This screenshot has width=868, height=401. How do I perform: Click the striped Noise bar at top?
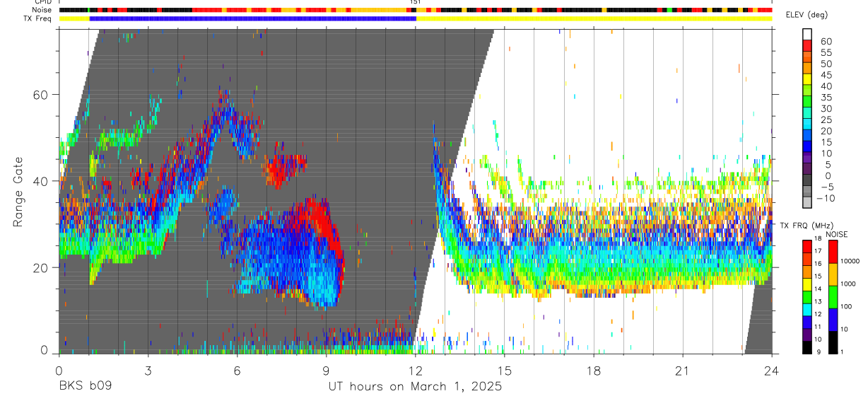[415, 11]
